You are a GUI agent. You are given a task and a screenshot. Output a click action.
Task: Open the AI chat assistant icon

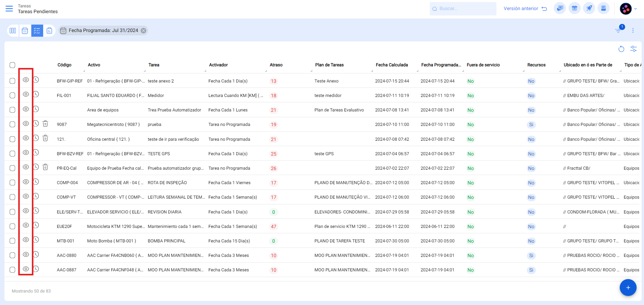click(x=560, y=8)
